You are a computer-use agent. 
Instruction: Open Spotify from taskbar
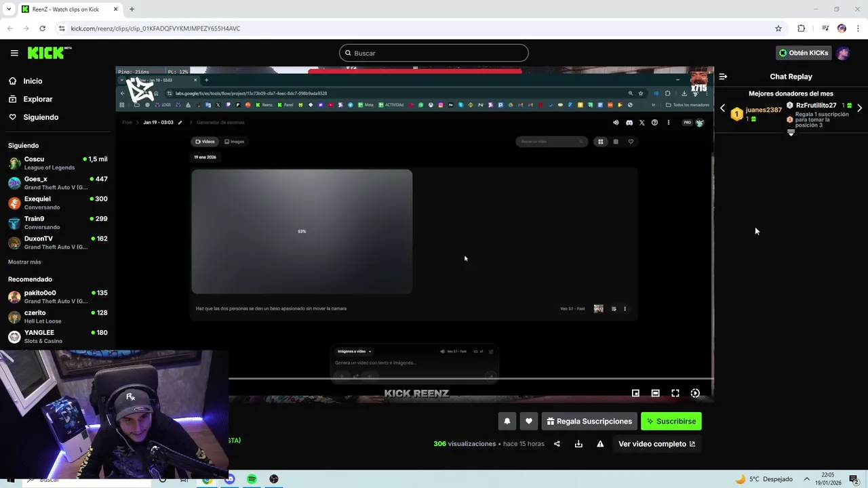coord(252,479)
